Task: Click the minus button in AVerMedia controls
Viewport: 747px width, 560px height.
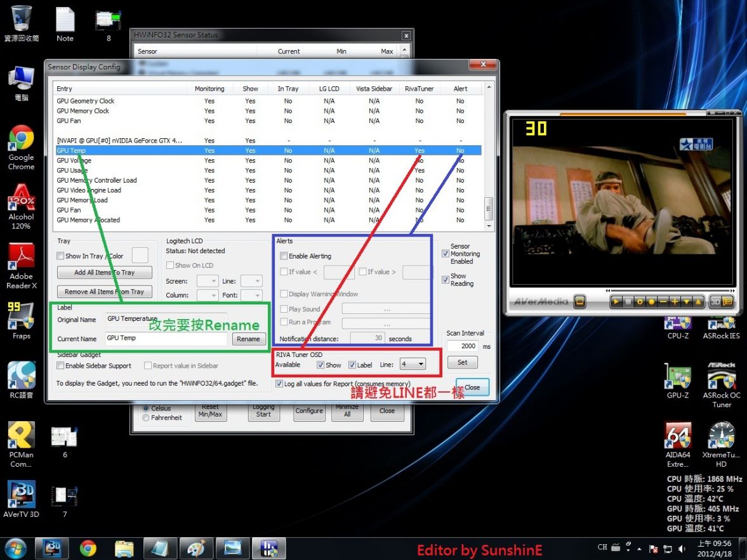Action: coord(663,301)
